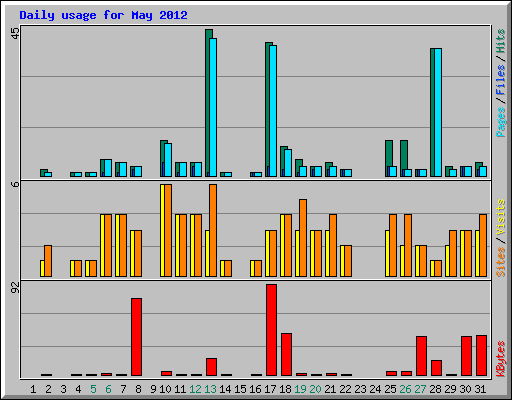Click the red KBytes bar for day 31
The image size is (512, 400).
tap(481, 356)
